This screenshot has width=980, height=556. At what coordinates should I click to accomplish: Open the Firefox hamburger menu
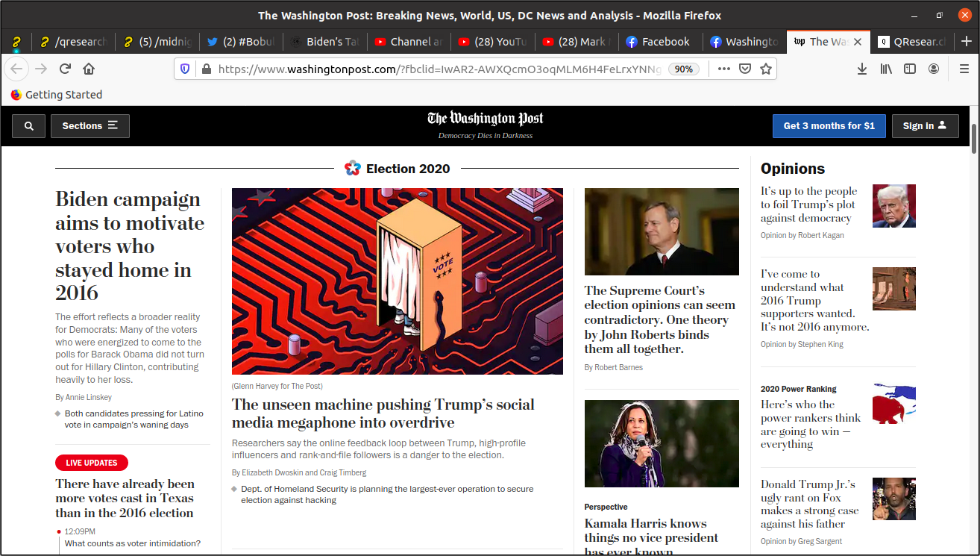[964, 69]
